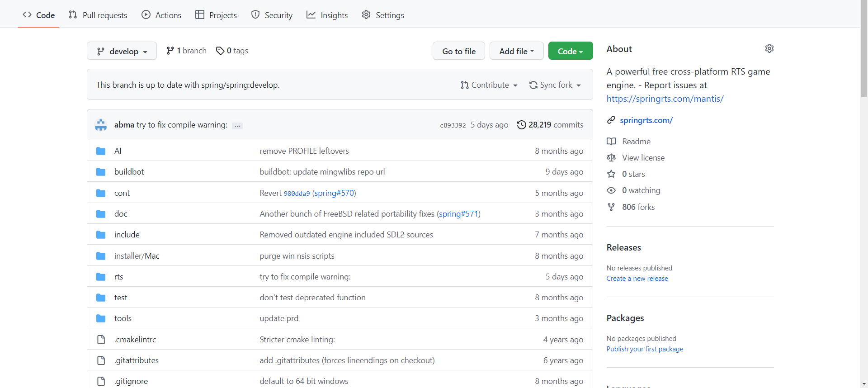This screenshot has width=868, height=388.
Task: Click the buildbot folder icon
Action: (x=101, y=172)
